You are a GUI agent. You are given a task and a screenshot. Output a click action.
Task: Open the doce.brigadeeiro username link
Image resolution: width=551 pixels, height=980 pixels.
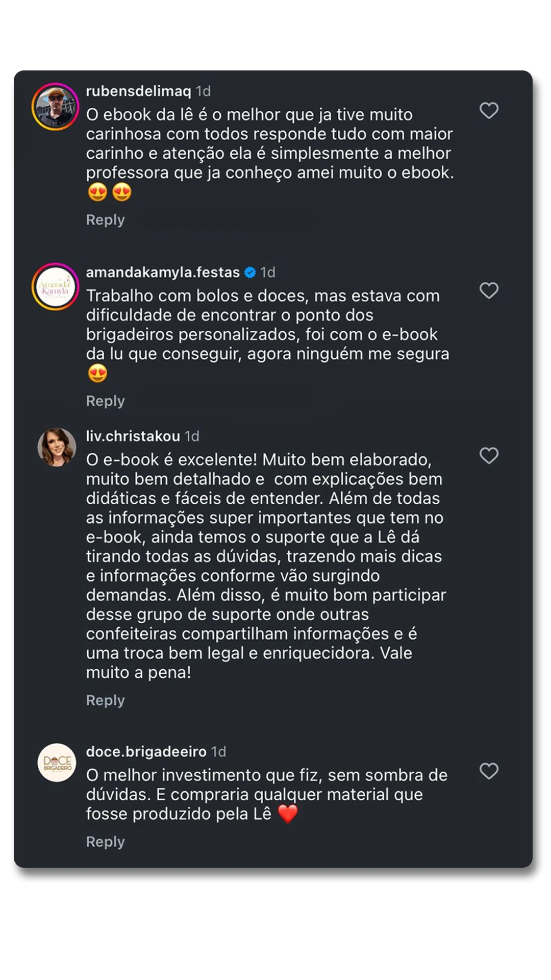click(x=146, y=752)
